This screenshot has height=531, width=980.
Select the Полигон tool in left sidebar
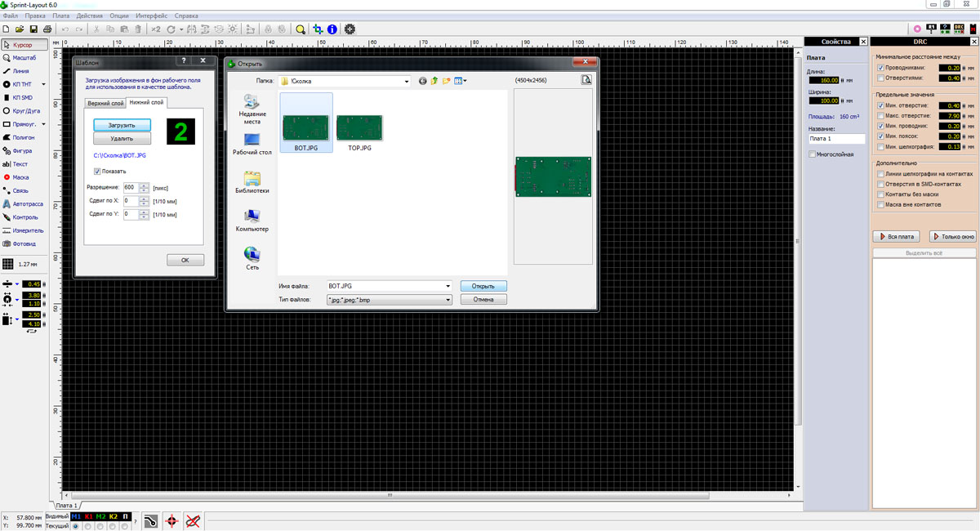point(23,137)
